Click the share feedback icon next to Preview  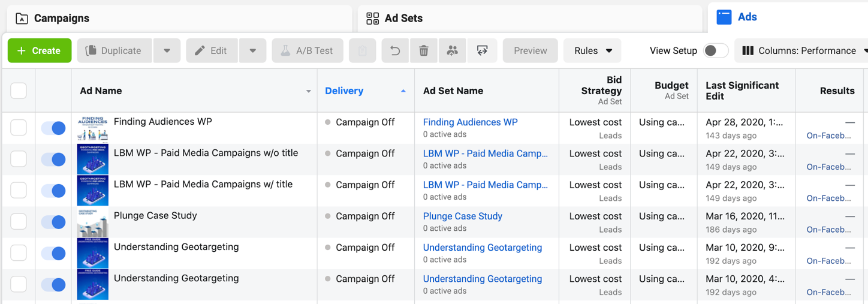pos(482,51)
